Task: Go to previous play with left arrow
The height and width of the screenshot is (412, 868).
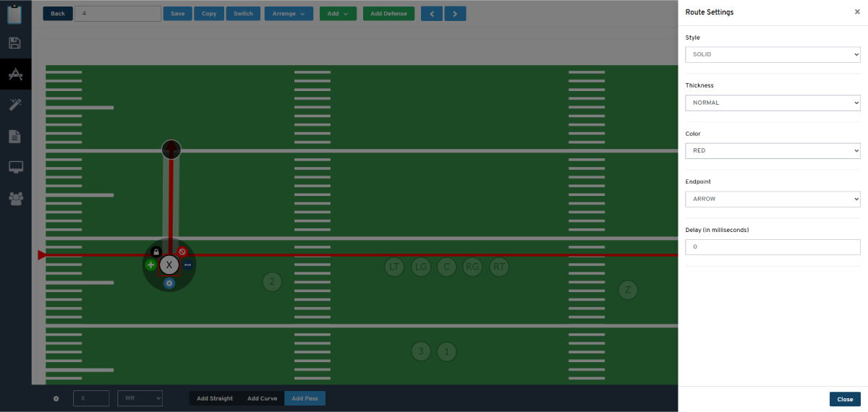Action: (x=432, y=14)
